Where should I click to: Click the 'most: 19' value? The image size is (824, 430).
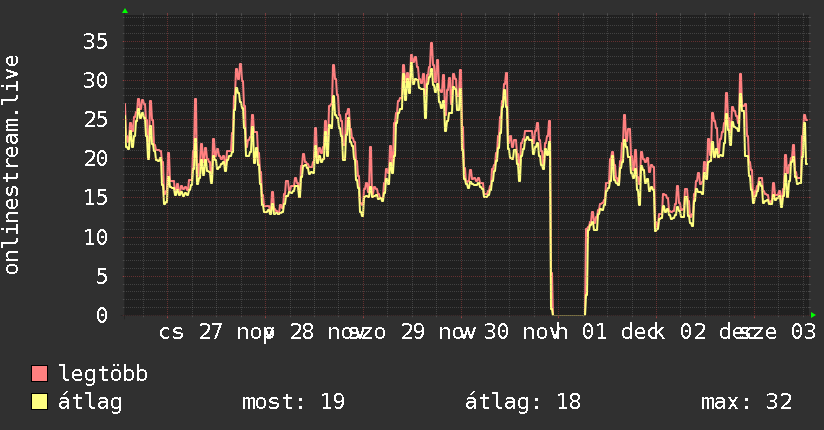(293, 402)
